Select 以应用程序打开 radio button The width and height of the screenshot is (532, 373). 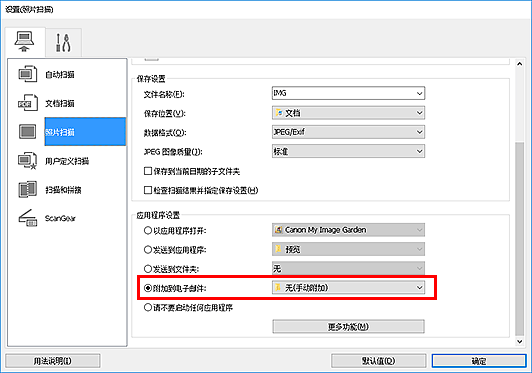(x=148, y=231)
